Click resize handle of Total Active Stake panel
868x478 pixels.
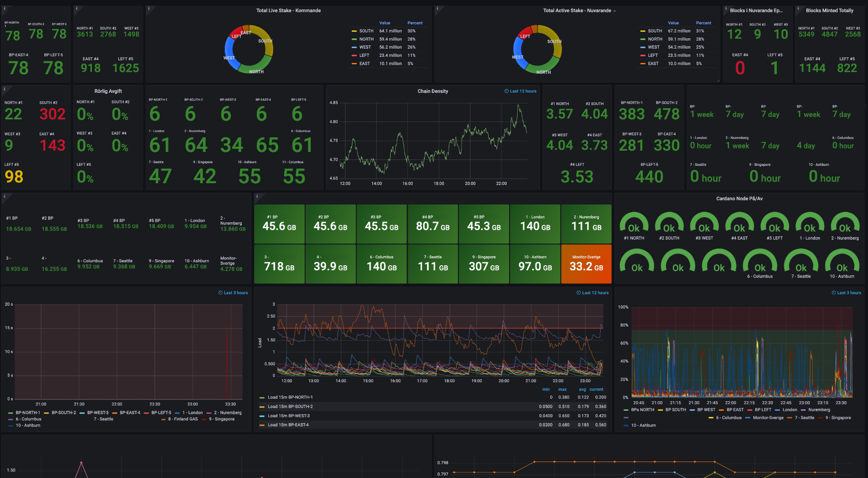[718, 80]
